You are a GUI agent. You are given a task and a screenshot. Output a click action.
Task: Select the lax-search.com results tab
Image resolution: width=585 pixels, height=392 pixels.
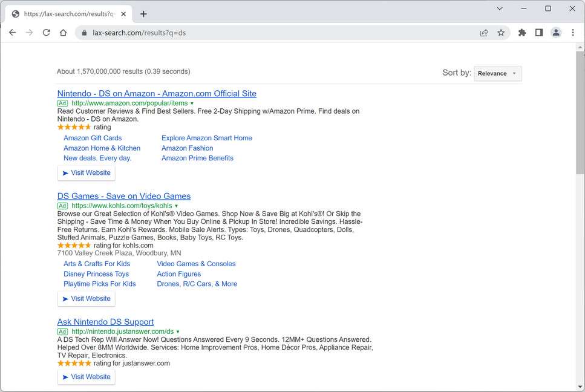(x=67, y=14)
